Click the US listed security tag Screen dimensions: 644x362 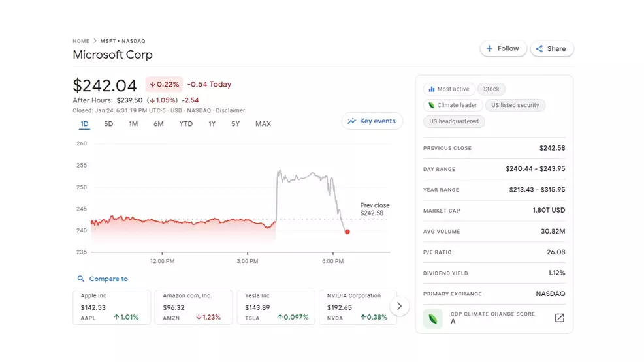point(515,105)
